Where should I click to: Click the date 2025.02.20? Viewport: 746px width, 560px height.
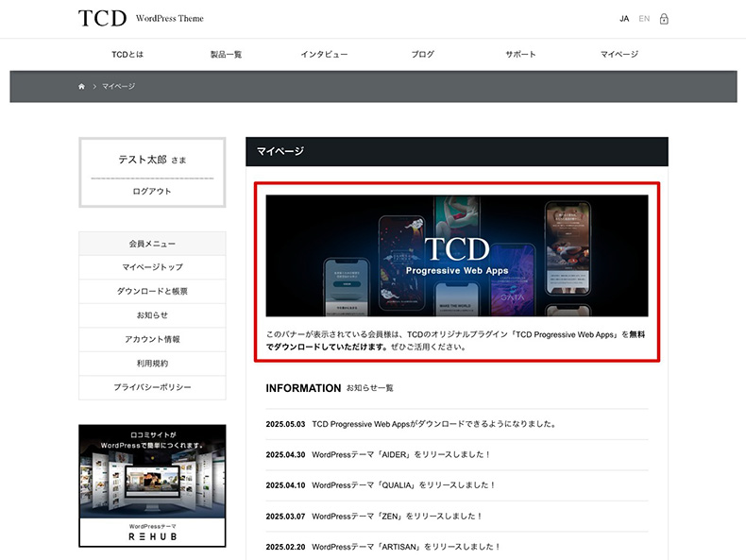[x=285, y=547]
